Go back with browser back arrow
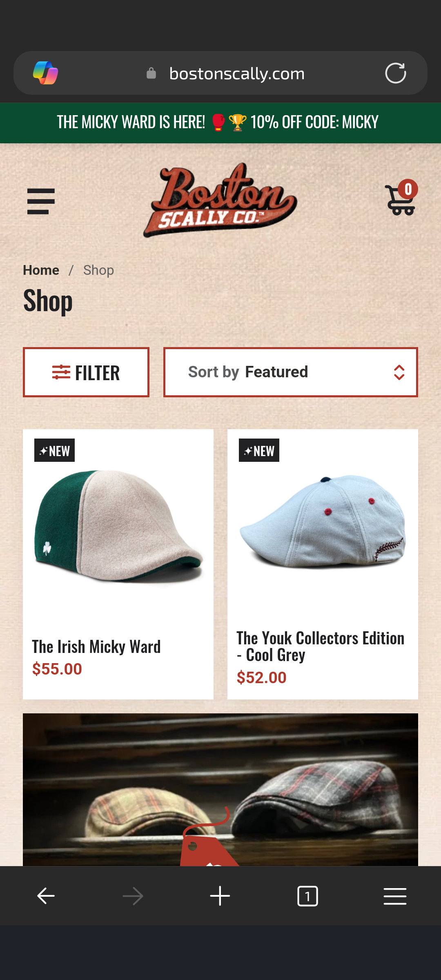 (x=46, y=896)
